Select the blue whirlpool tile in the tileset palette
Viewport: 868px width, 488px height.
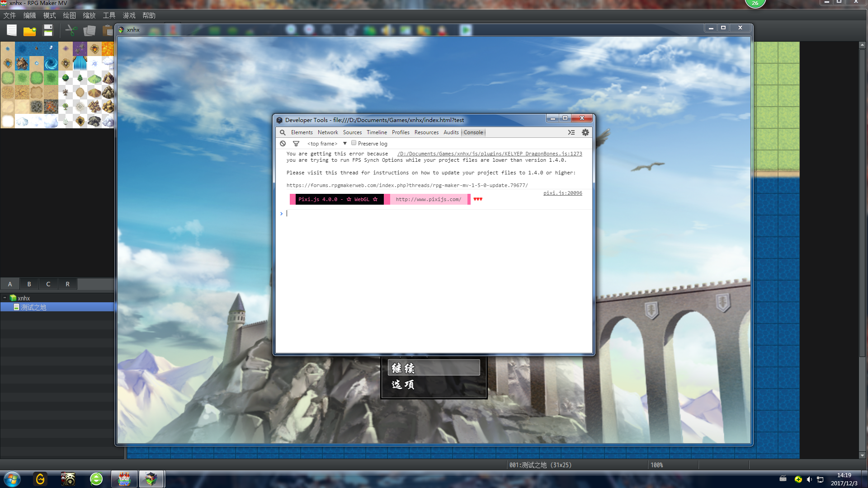point(51,63)
